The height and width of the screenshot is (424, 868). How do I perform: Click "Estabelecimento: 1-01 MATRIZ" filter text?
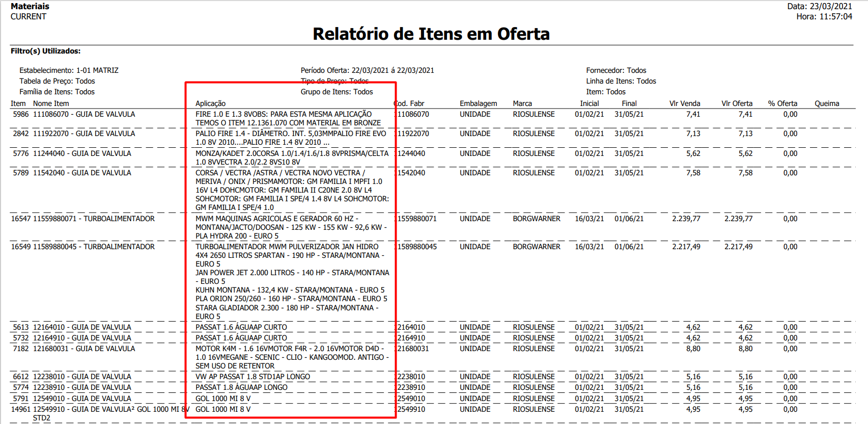(x=69, y=70)
